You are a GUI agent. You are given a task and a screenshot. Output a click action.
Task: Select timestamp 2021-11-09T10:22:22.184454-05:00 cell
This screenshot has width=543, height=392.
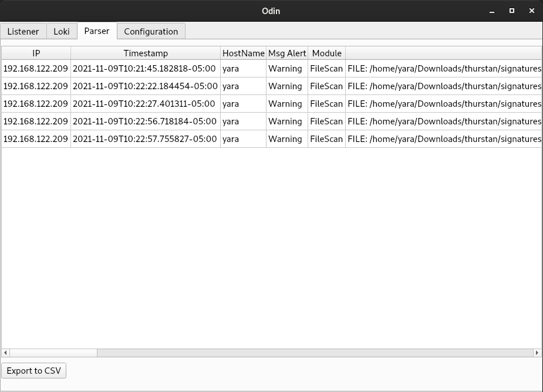click(146, 86)
